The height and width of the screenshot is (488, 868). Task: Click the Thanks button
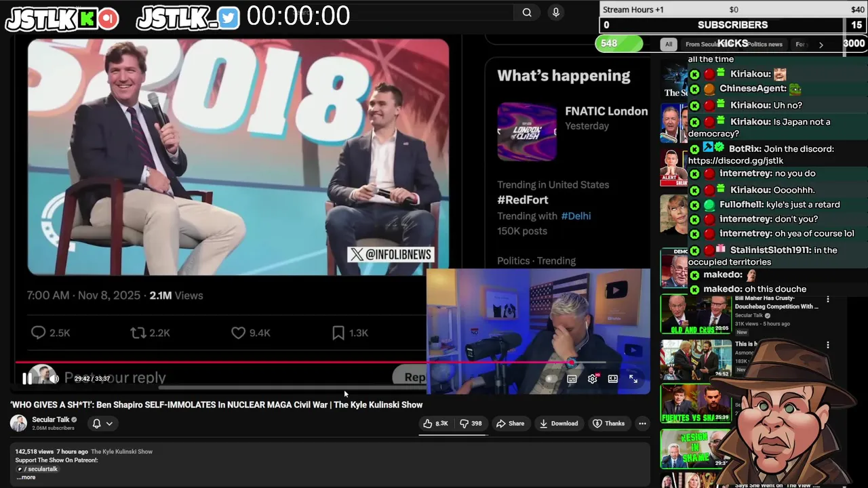[608, 424]
